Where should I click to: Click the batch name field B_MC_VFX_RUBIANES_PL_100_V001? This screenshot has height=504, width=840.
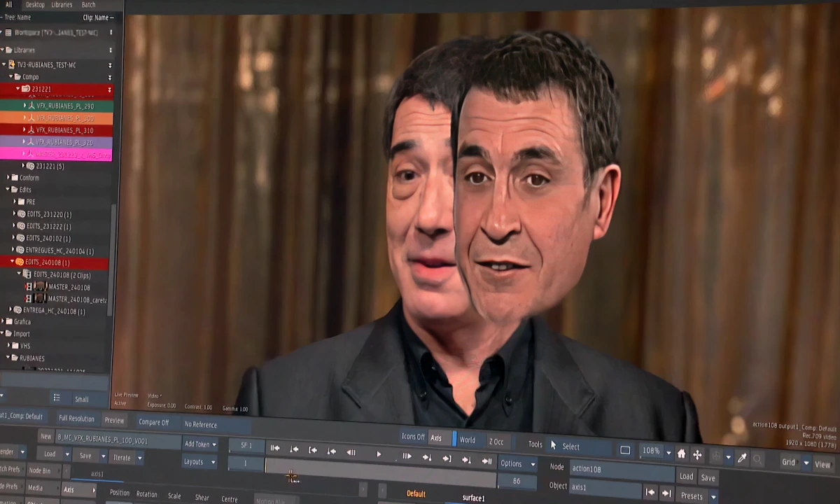(x=118, y=440)
